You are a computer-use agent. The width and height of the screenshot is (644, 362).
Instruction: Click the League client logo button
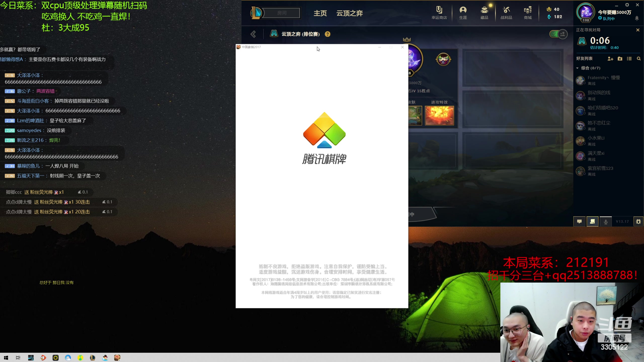pyautogui.click(x=256, y=13)
